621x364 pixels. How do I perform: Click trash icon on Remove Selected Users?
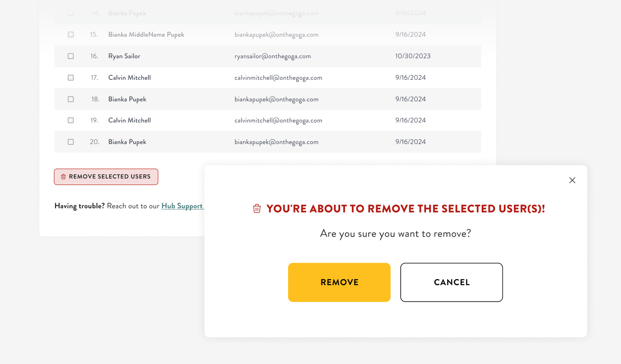pyautogui.click(x=63, y=177)
